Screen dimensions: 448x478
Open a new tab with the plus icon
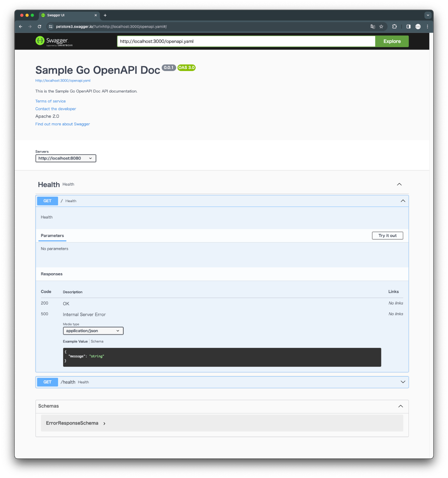point(105,15)
